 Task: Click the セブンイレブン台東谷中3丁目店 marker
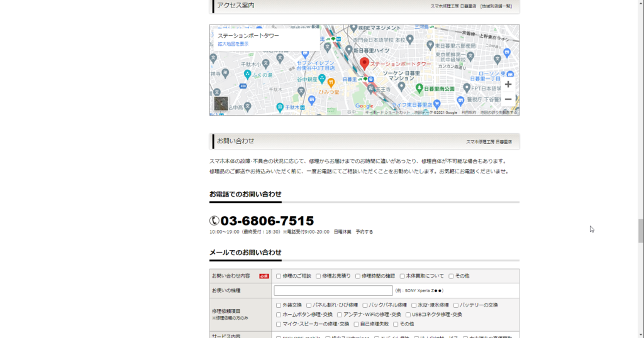point(305,54)
